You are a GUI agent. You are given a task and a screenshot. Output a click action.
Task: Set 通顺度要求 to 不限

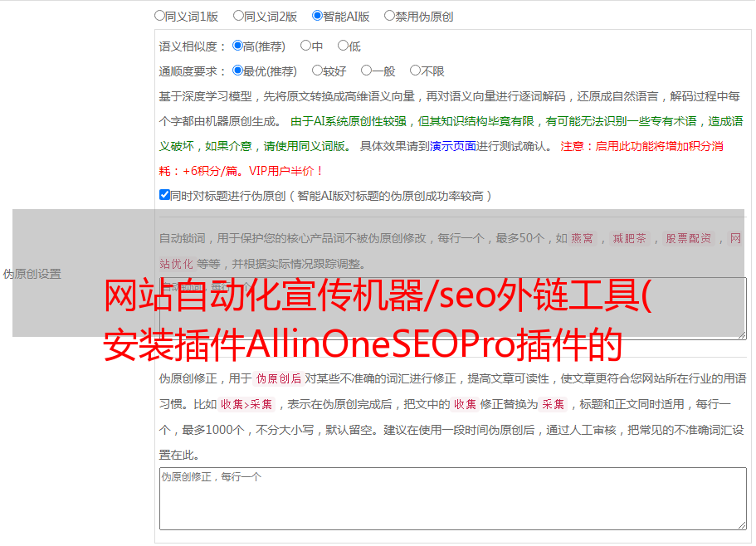click(x=415, y=71)
